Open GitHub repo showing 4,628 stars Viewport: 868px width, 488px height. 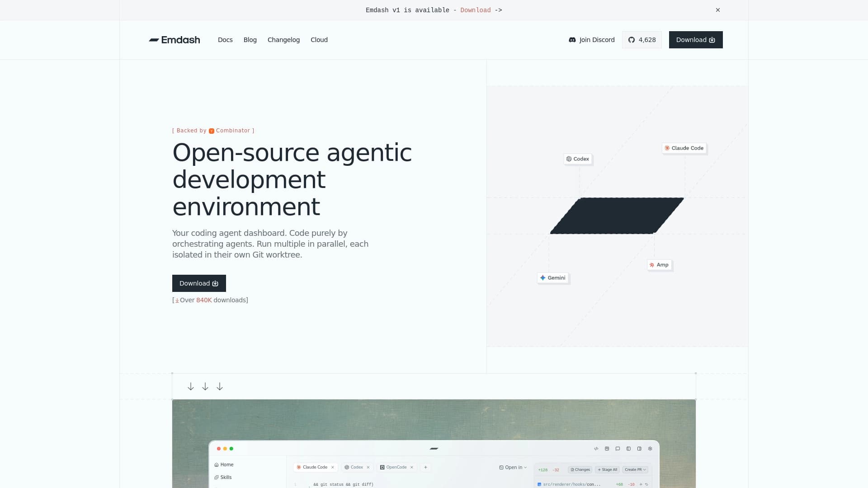point(642,40)
